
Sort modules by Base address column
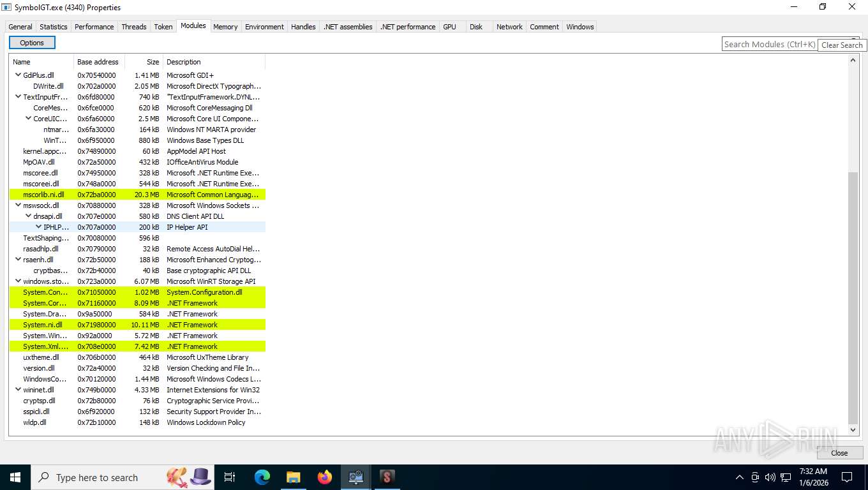[99, 62]
